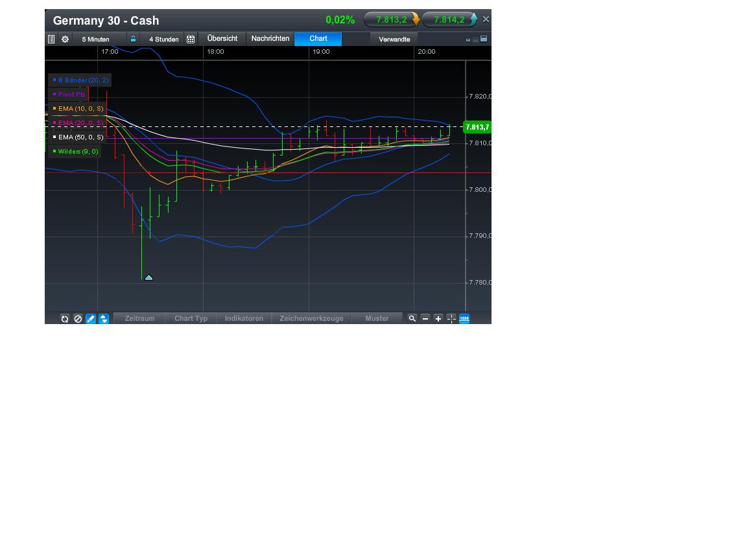Open the Chart Typ menu

pos(191,318)
